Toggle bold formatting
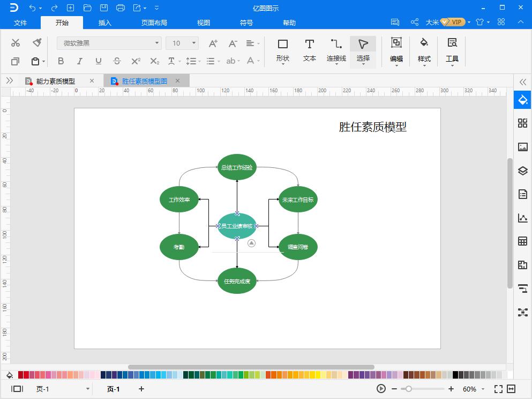The width and height of the screenshot is (532, 399). click(61, 61)
